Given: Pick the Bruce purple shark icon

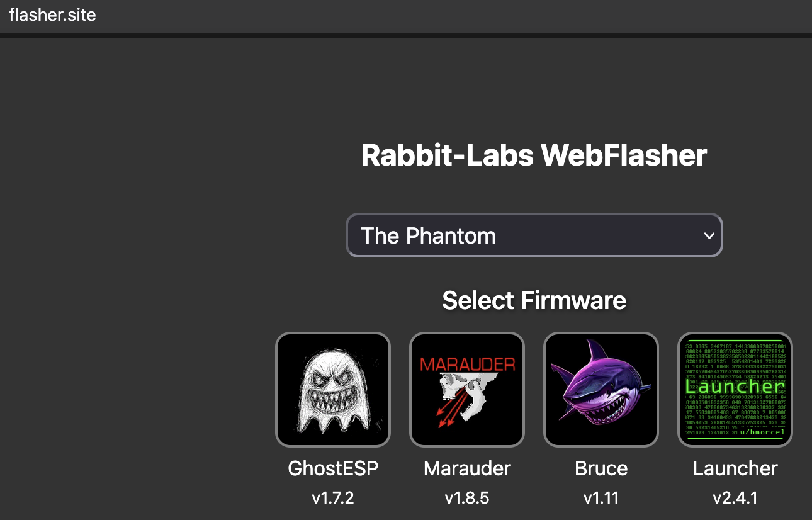Looking at the screenshot, I should (x=601, y=389).
